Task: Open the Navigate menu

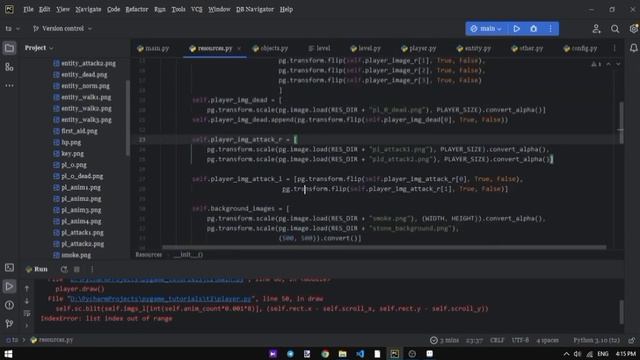Action: click(x=88, y=9)
